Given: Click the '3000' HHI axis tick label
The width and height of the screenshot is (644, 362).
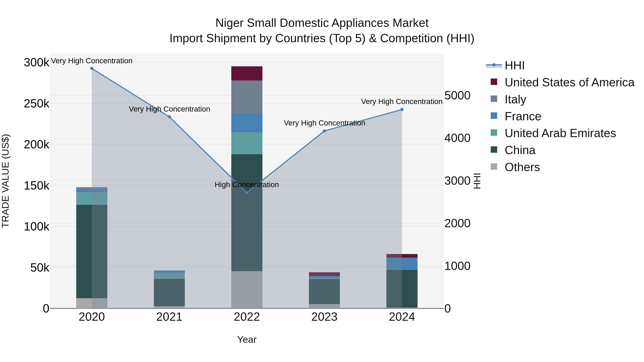Looking at the screenshot, I should click(x=457, y=181).
